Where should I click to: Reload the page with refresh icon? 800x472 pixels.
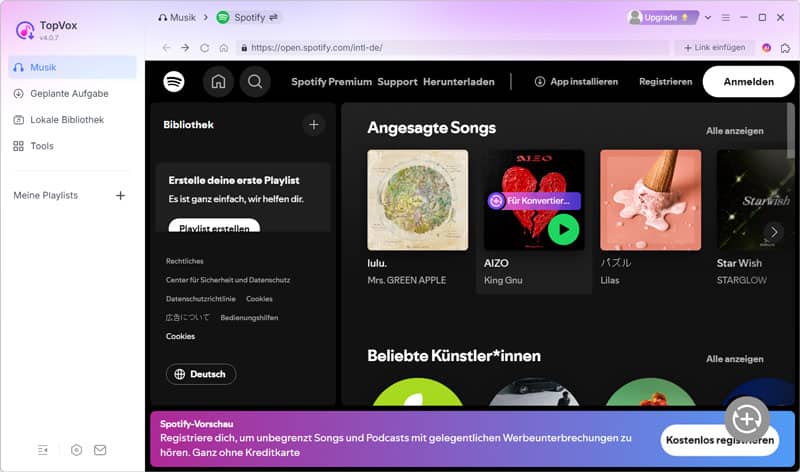coord(205,47)
